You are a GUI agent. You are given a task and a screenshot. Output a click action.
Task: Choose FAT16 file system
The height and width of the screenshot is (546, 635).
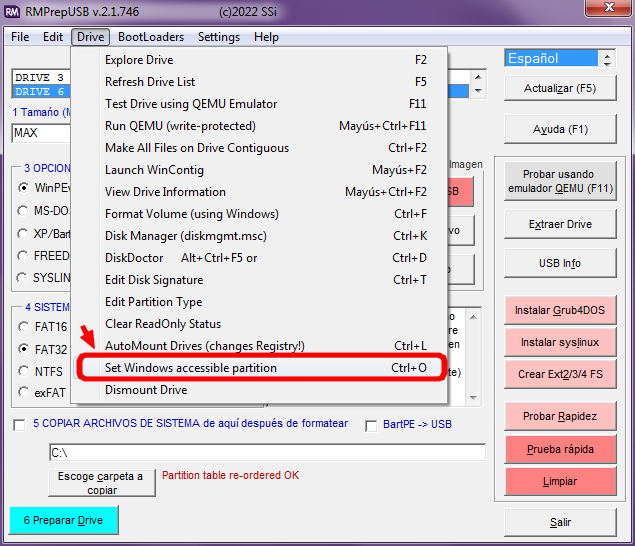[x=24, y=327]
